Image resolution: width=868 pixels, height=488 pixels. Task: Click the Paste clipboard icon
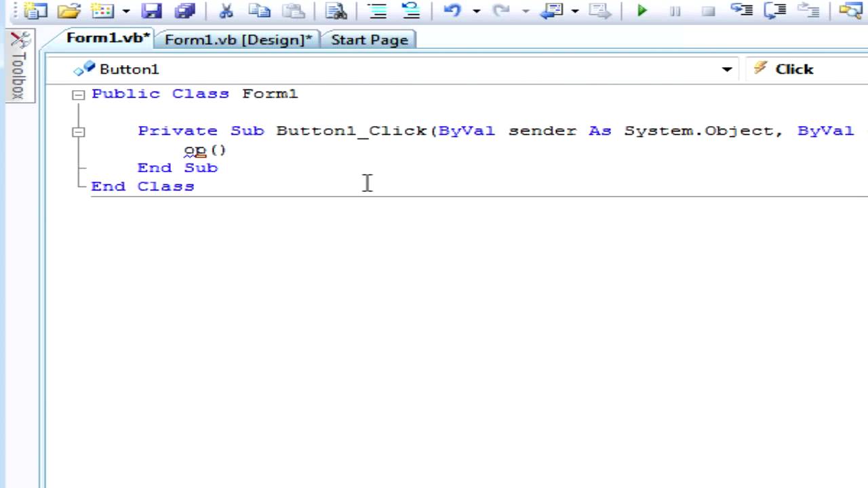293,11
